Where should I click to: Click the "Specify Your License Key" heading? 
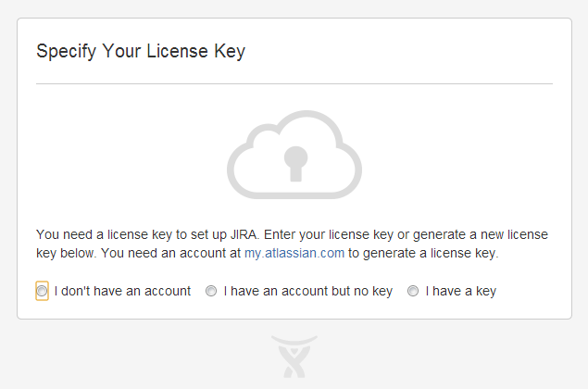point(141,51)
